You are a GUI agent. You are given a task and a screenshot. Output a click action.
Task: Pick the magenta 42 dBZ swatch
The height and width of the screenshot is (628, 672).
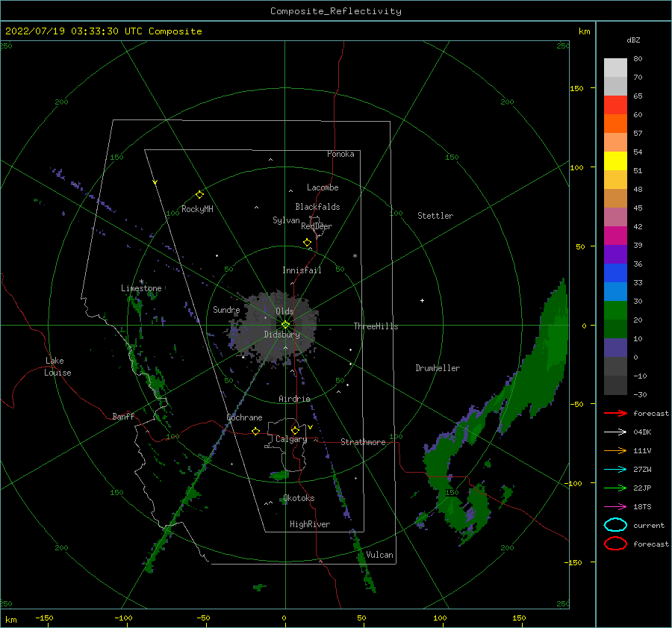615,235
